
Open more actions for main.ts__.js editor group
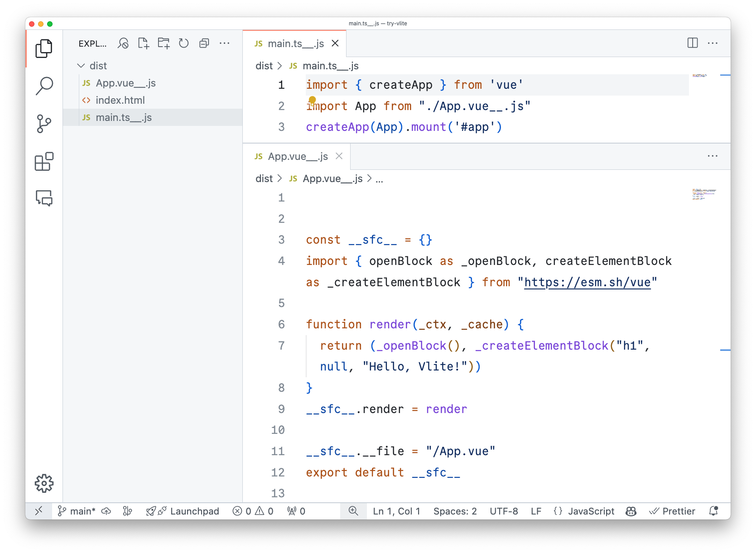tap(713, 43)
